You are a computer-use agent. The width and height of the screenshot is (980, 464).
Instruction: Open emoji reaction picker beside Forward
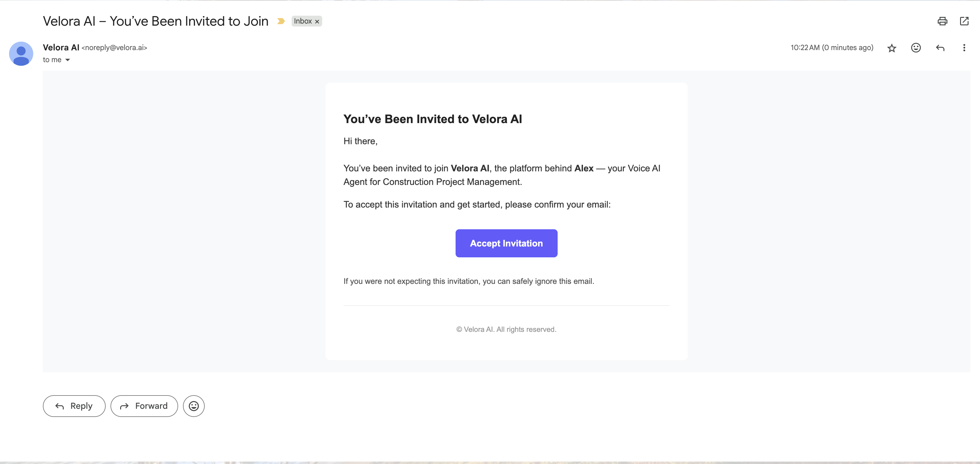(194, 406)
